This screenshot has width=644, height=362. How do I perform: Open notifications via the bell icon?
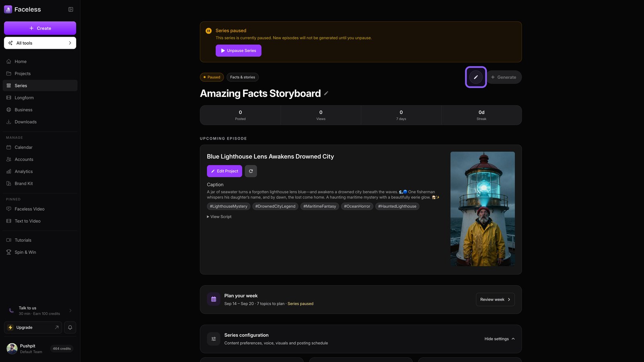70,327
